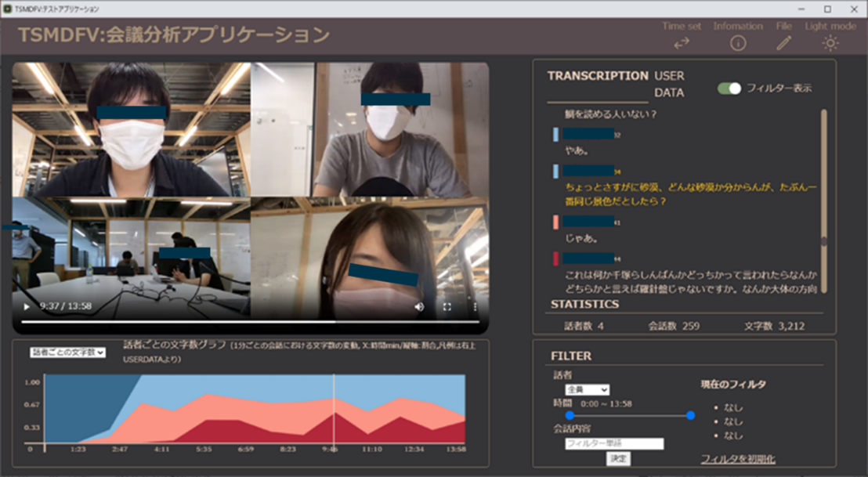Mute the video with the speaker icon

tap(419, 307)
